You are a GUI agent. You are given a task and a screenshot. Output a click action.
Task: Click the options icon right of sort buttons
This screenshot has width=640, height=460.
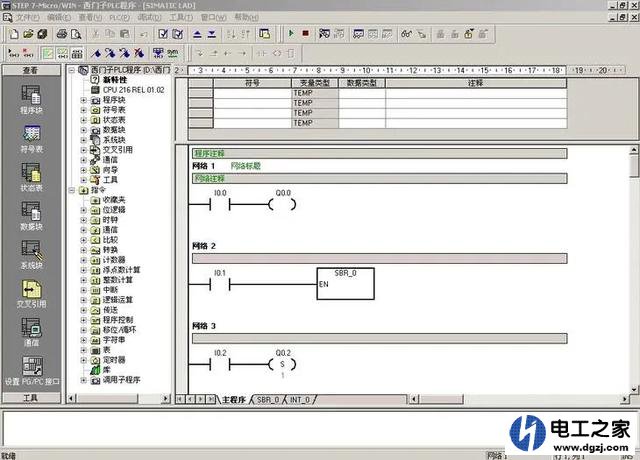(x=264, y=34)
